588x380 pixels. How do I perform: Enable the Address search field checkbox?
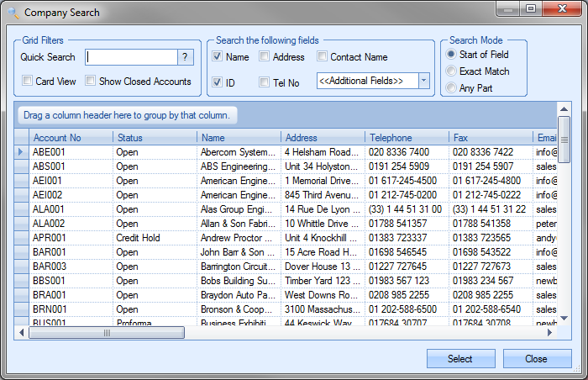[265, 57]
